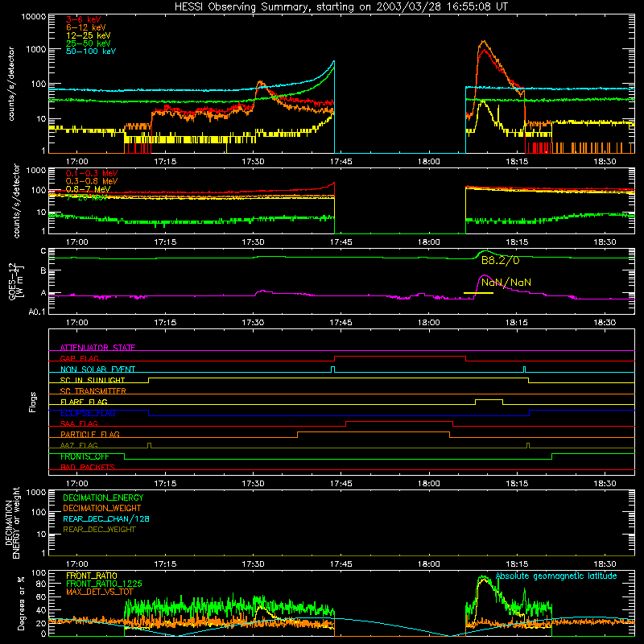
Task: Select the FLARE_FLAG label
Action: pyautogui.click(x=84, y=402)
